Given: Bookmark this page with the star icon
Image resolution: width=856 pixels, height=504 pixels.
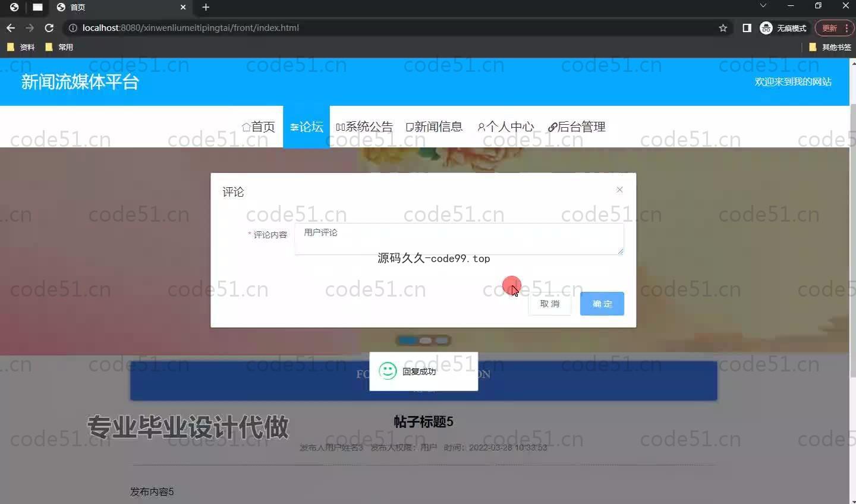Looking at the screenshot, I should coord(723,28).
